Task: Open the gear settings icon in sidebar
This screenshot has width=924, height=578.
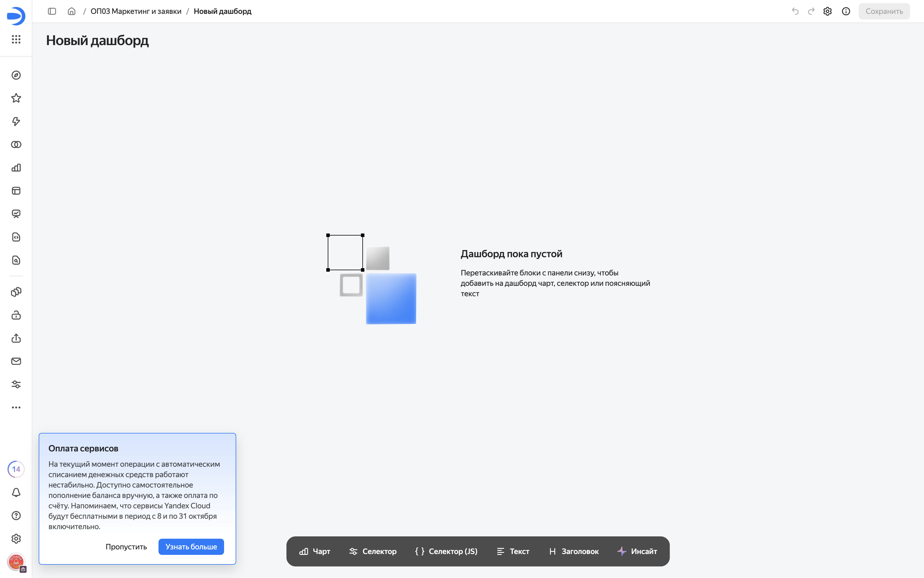Action: click(16, 539)
